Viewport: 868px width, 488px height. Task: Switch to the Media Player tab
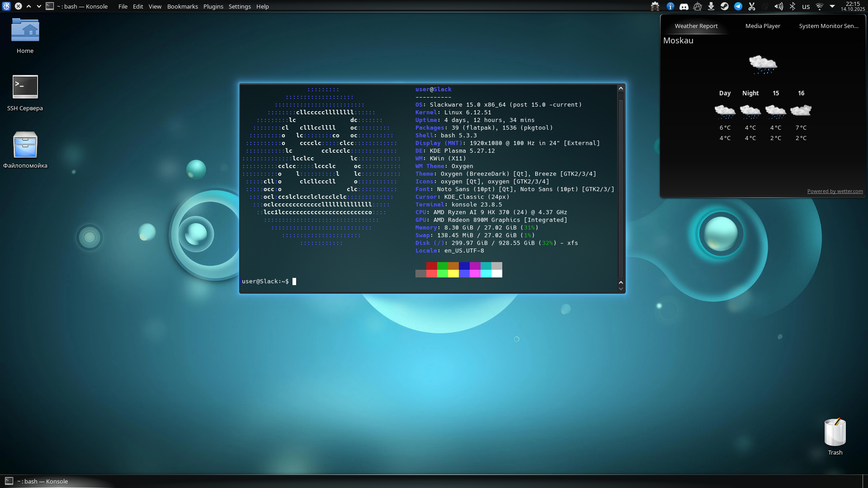click(x=763, y=26)
